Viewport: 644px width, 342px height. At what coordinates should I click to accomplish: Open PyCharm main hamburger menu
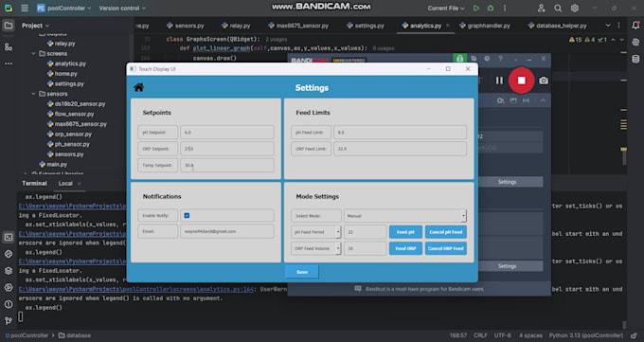pyautogui.click(x=25, y=9)
